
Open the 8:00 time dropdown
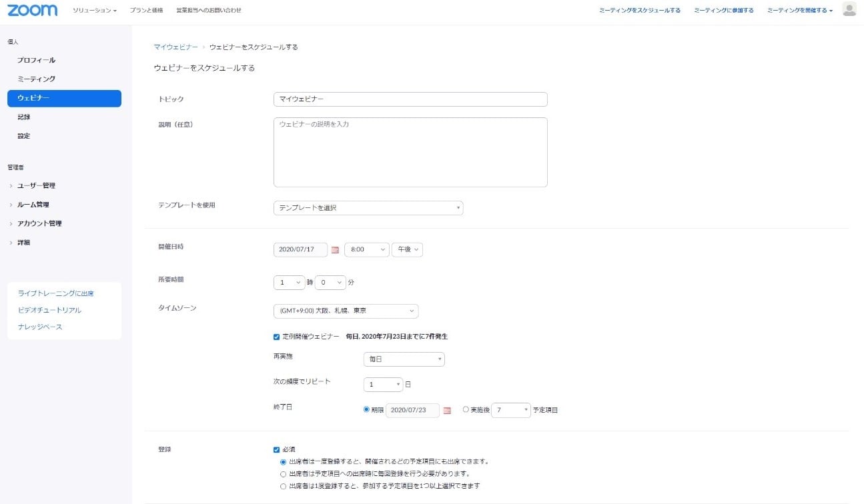(366, 249)
